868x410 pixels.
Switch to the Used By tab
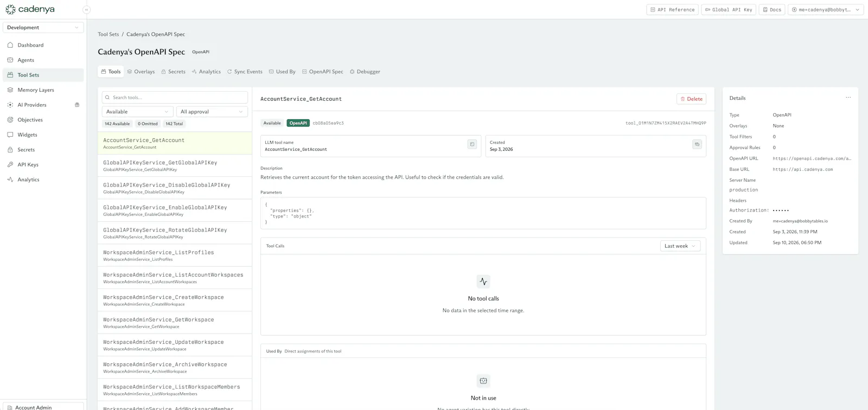282,72
